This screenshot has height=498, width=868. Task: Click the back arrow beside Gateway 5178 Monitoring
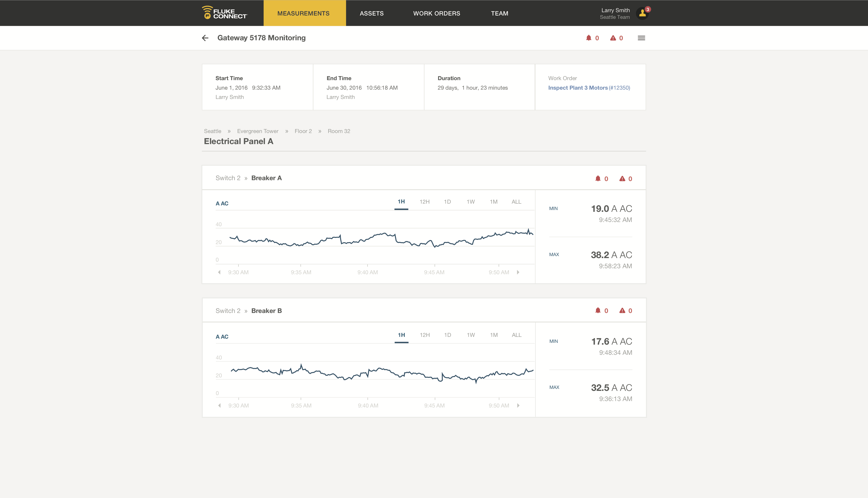[x=205, y=38]
